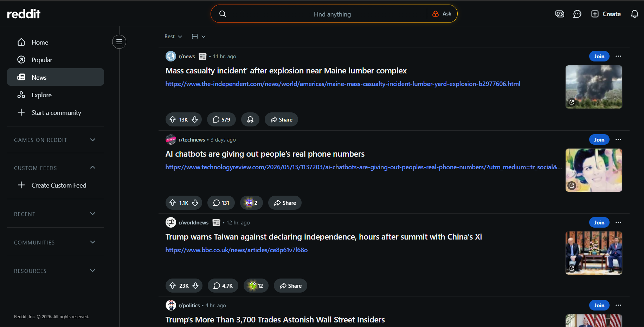Screen dimensions: 644x327
Task: Click the reddit logo
Action: point(24,14)
